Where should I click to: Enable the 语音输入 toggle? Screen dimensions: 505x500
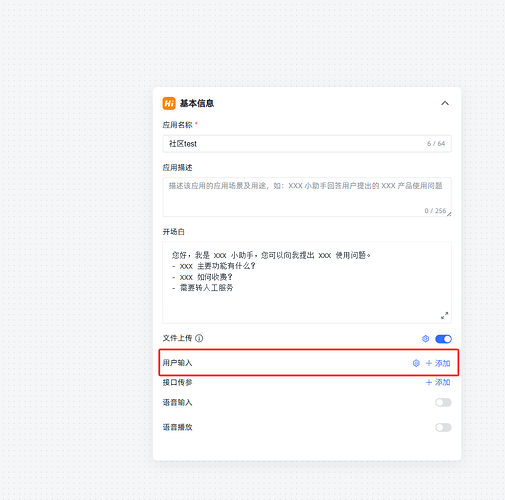click(x=443, y=402)
